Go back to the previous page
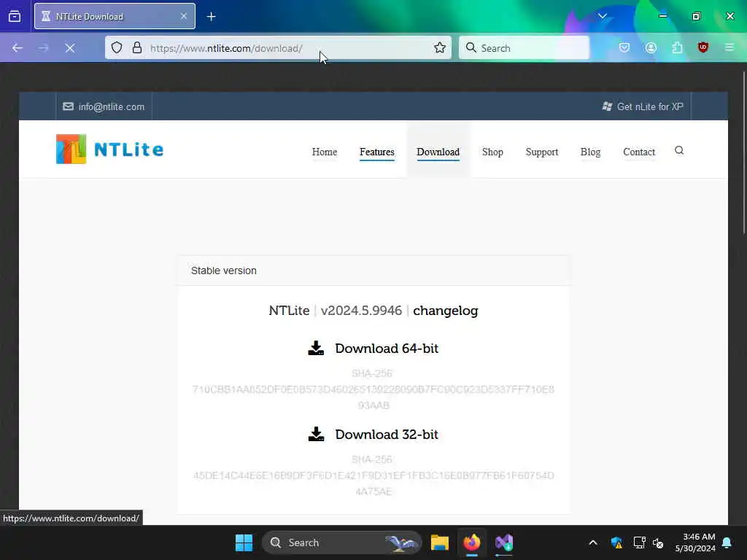The image size is (747, 560). (x=18, y=48)
